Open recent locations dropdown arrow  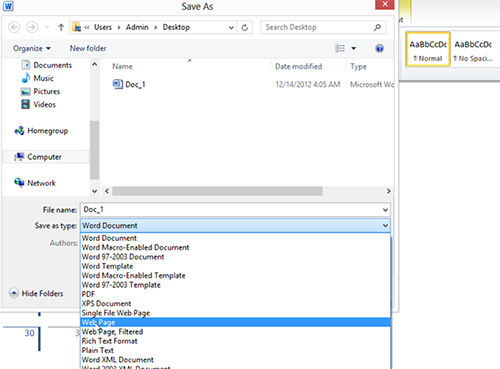point(47,27)
